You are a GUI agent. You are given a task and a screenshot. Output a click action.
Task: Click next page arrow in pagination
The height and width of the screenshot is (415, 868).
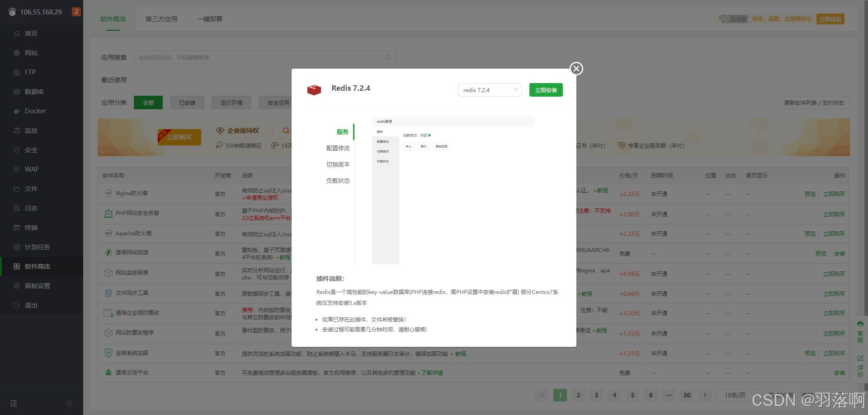tap(705, 395)
